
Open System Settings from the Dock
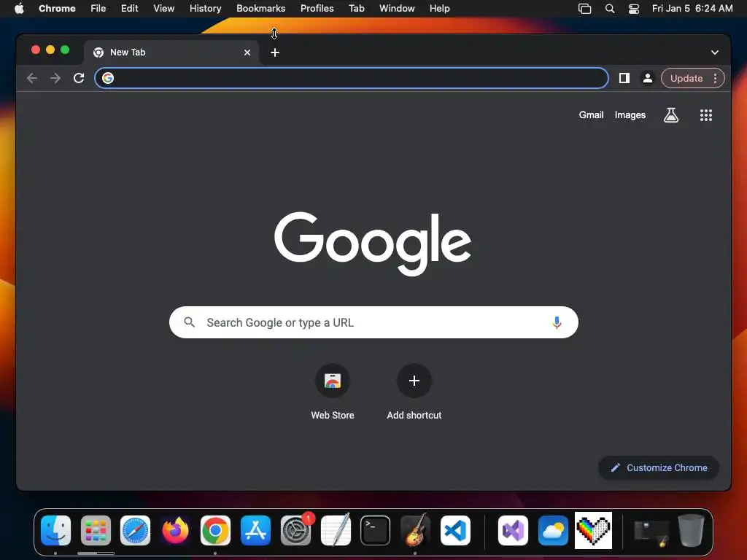pos(296,531)
